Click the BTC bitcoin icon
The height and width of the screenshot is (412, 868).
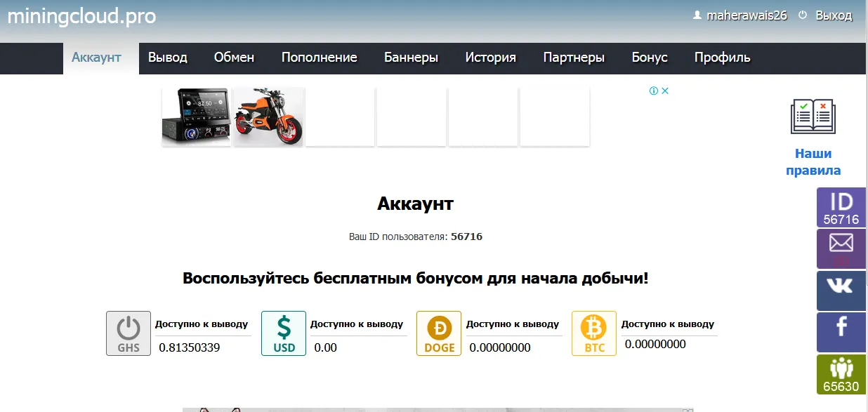tap(594, 333)
